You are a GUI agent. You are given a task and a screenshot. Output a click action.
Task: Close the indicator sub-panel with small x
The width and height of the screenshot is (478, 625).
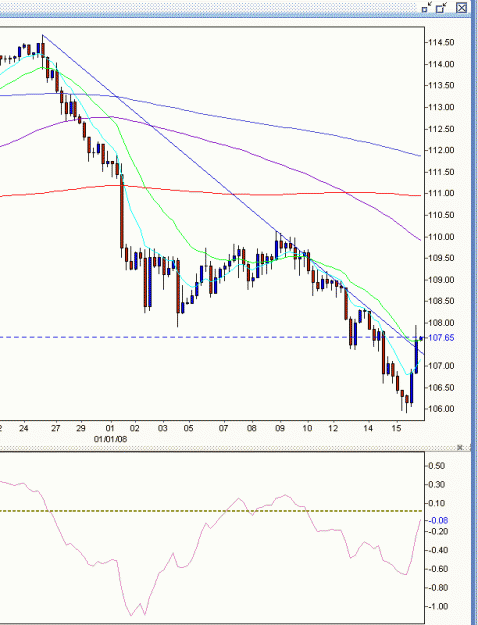click(459, 447)
